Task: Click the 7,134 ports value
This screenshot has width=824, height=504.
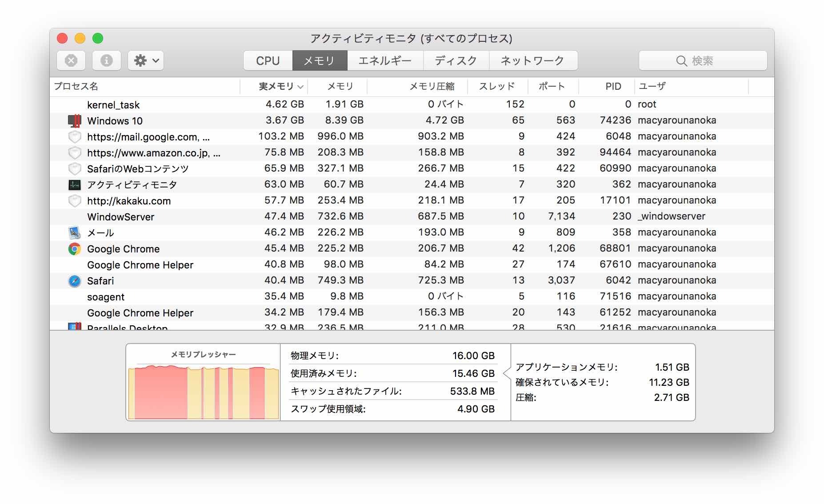Action: 562,216
